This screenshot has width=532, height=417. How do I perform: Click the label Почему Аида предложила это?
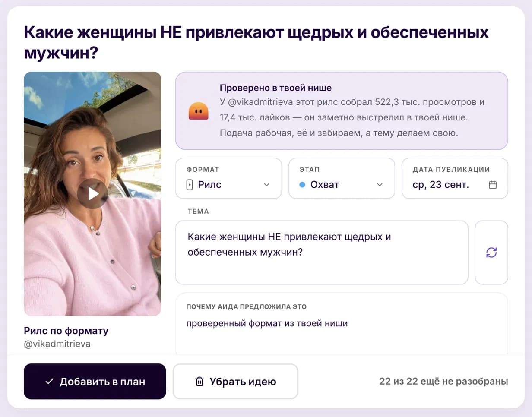tap(246, 307)
